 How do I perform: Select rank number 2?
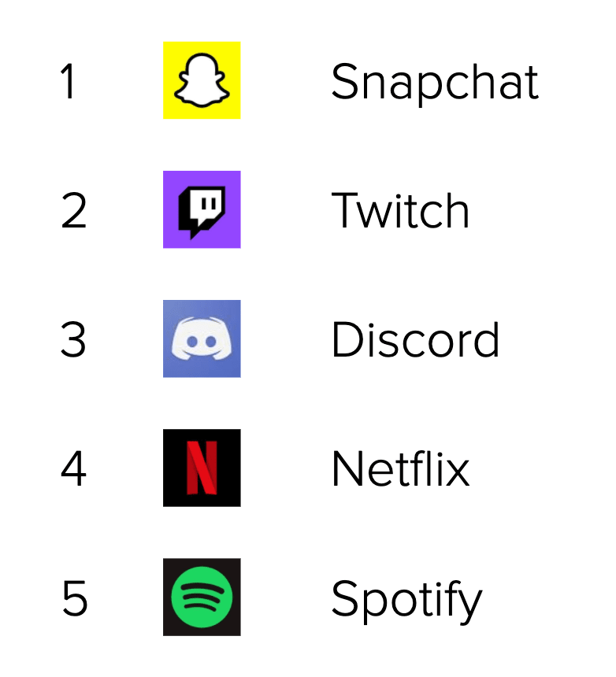point(73,210)
